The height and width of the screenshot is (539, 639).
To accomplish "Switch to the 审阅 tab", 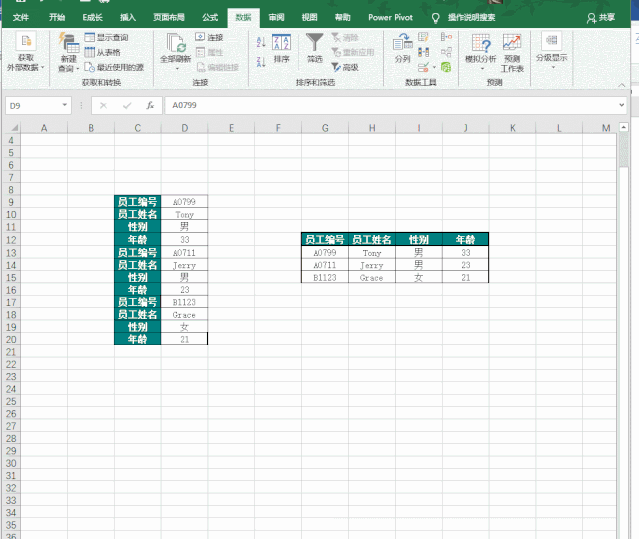I will 276,17.
